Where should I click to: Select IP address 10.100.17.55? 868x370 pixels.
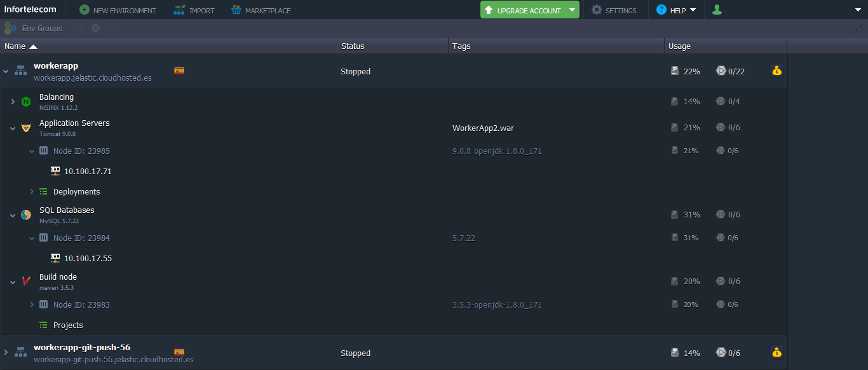click(88, 259)
